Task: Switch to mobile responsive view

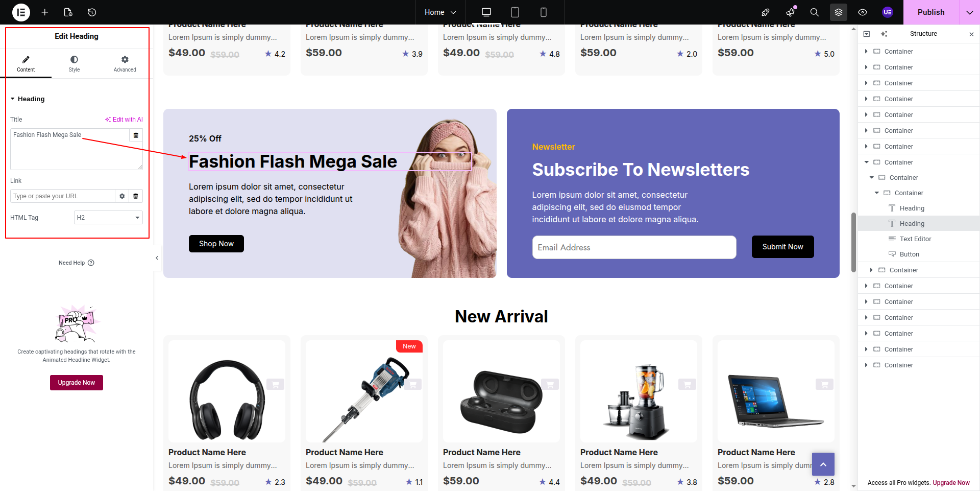Action: 544,12
